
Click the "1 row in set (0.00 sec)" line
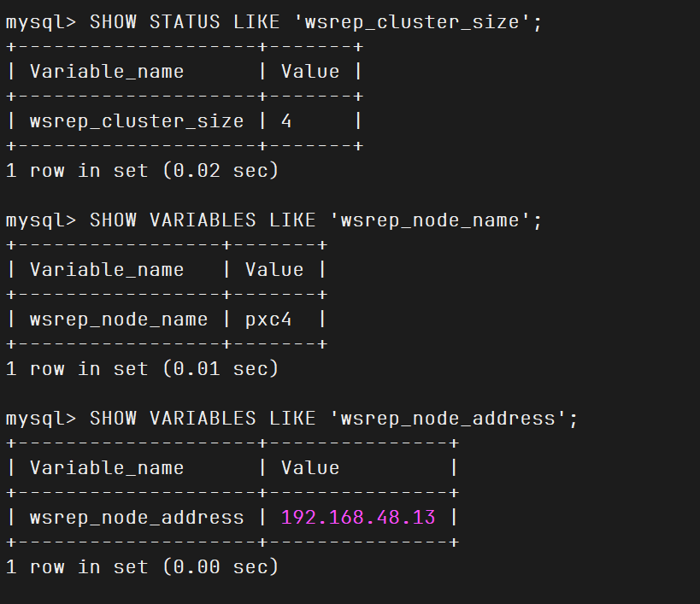tap(142, 567)
